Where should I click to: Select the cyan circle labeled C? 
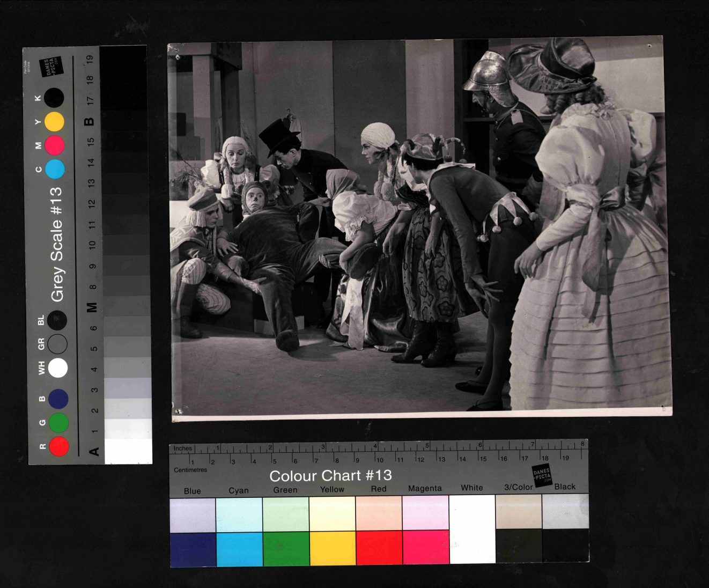click(55, 168)
